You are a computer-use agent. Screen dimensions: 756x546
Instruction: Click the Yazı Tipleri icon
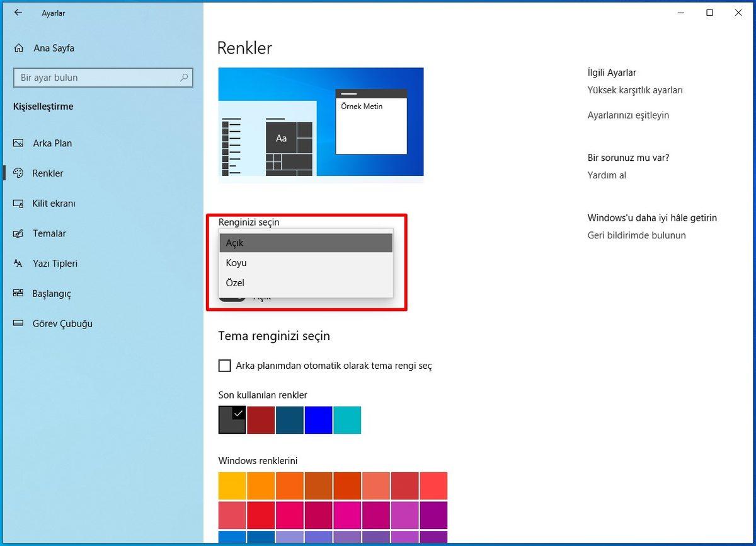18,264
